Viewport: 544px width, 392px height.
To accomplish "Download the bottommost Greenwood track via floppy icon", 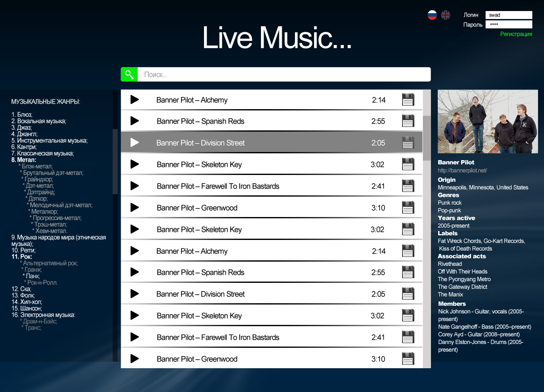I will coord(408,359).
